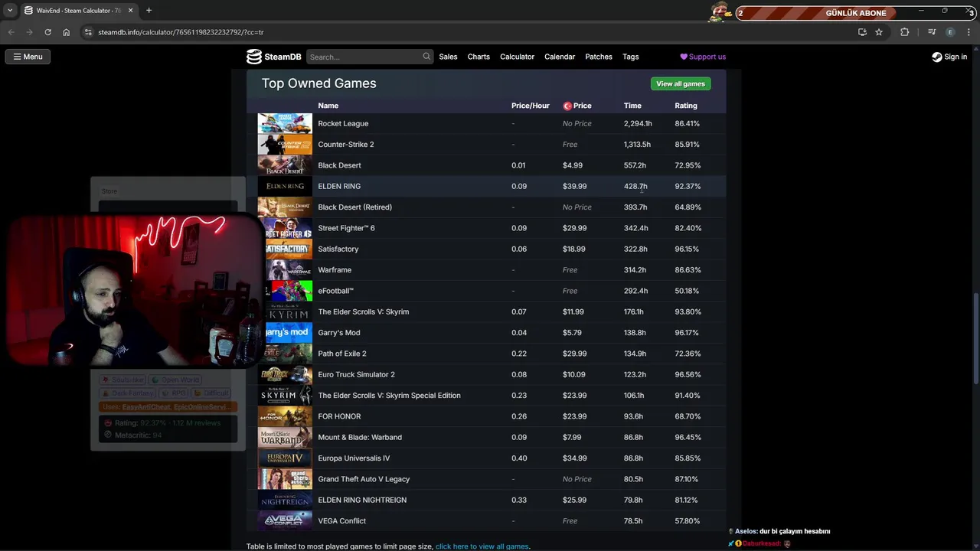Image resolution: width=980 pixels, height=551 pixels.
Task: Open the Sales page
Action: tap(448, 57)
